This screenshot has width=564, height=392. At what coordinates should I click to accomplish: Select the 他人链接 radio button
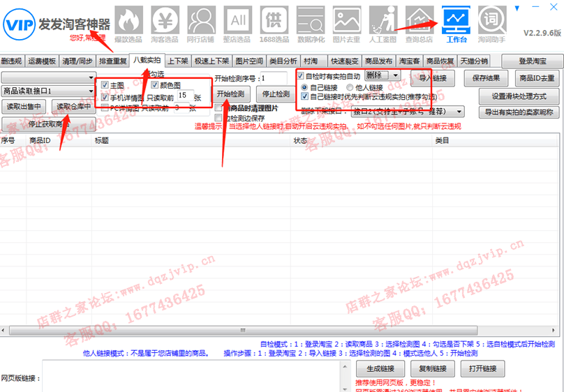point(350,87)
